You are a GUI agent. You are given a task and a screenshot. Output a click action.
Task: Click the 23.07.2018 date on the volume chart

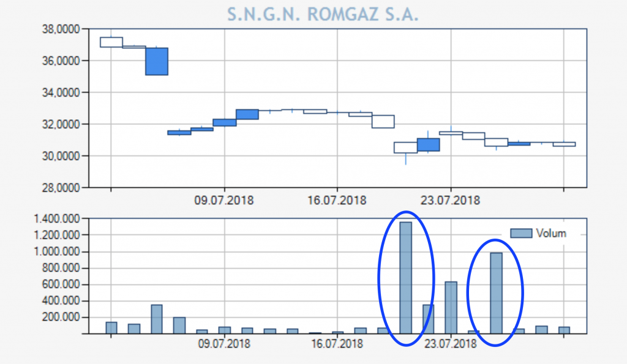(x=451, y=344)
